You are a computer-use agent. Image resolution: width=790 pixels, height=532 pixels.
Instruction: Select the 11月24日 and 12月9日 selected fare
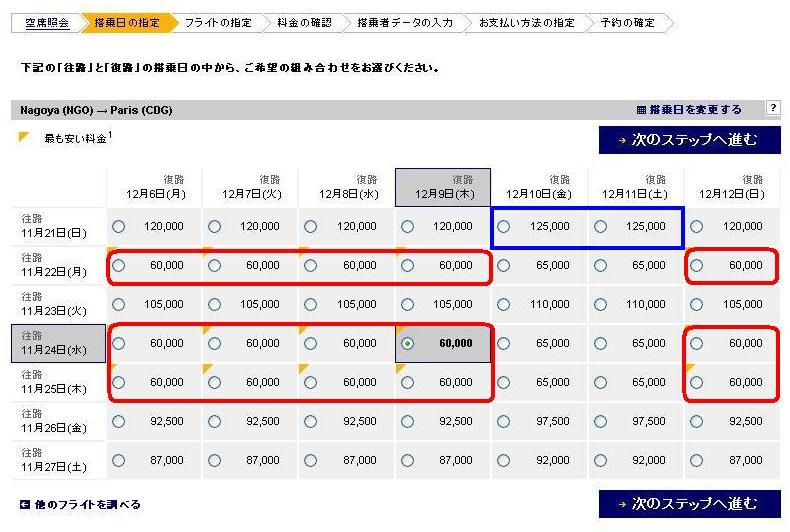pyautogui.click(x=407, y=343)
